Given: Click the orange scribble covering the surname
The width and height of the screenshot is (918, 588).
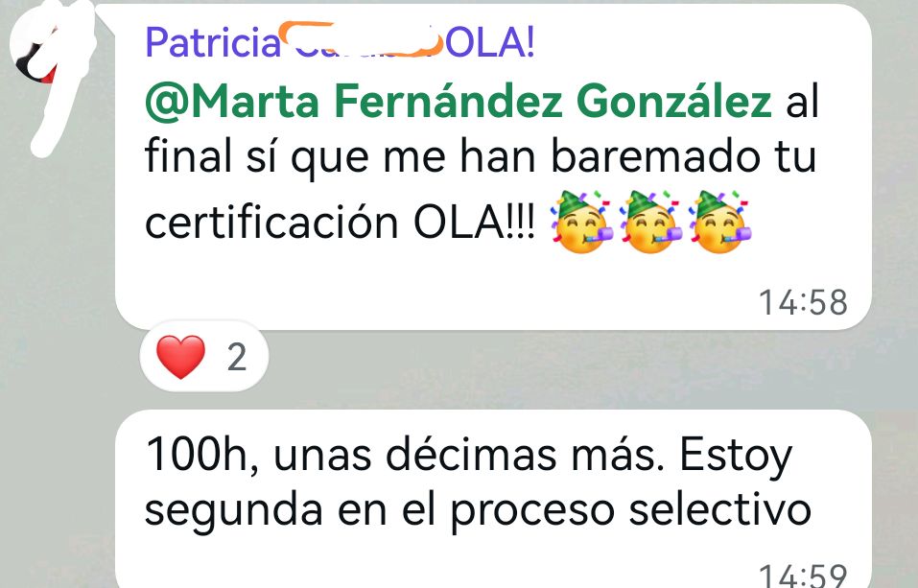Looking at the screenshot, I should tap(360, 40).
